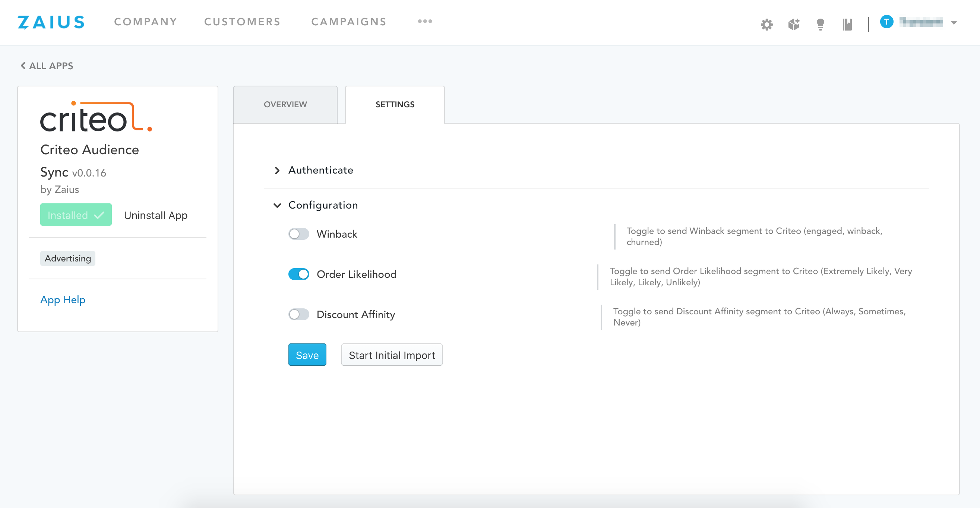
Task: Select the Settings tab
Action: coord(395,105)
